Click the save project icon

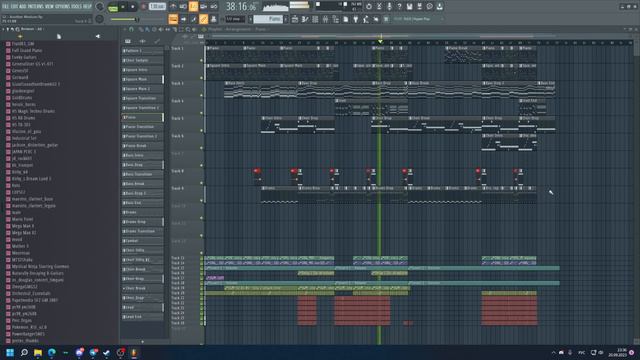[409, 7]
